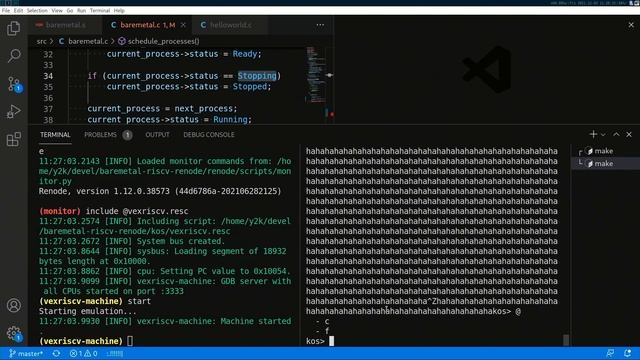Click the system clock in top bar
This screenshot has height=360, width=640.
click(x=588, y=3)
